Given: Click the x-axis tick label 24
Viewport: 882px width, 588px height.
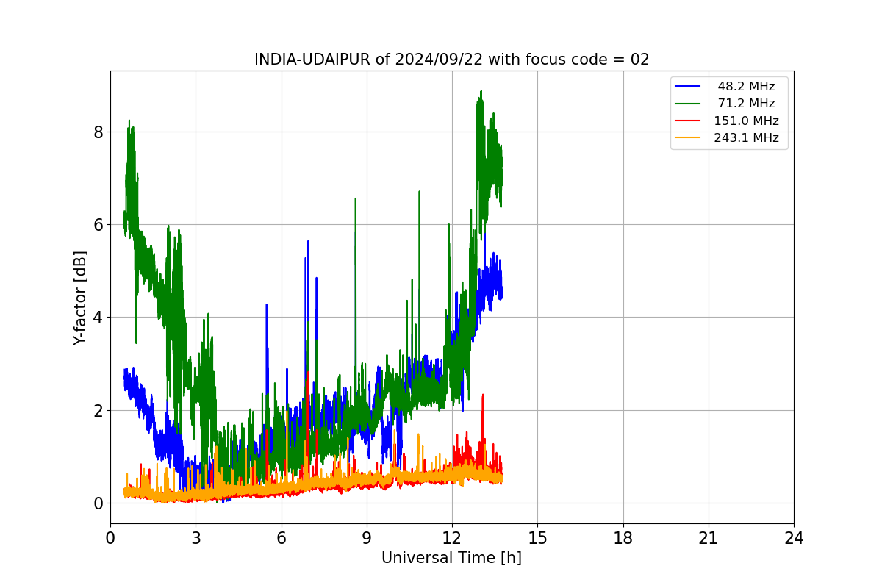Looking at the screenshot, I should [794, 538].
